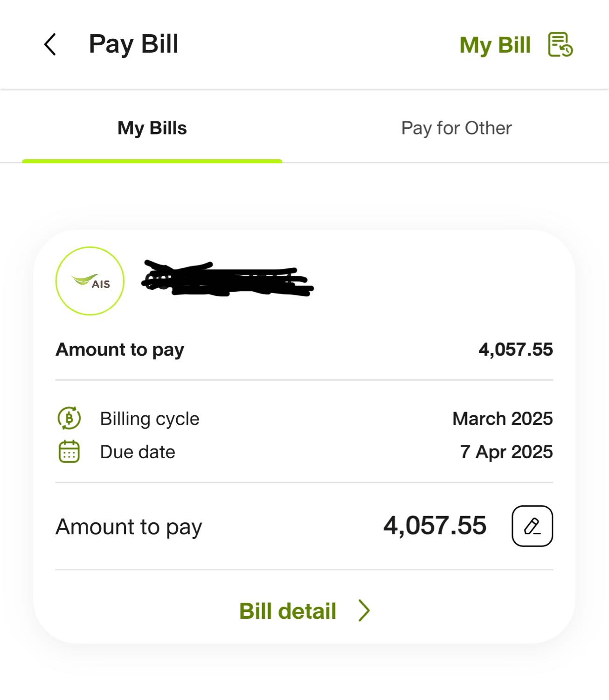This screenshot has width=609, height=700.
Task: Edit payment amount with pencil icon
Action: click(533, 526)
